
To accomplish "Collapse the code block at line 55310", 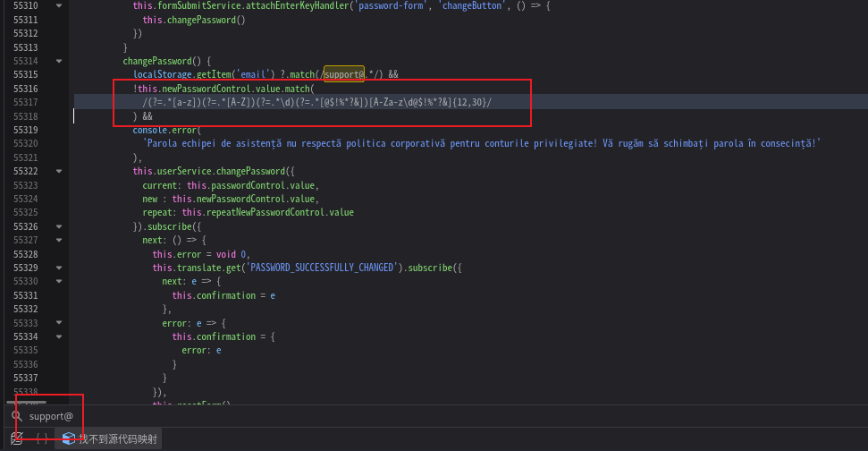I will point(59,5).
